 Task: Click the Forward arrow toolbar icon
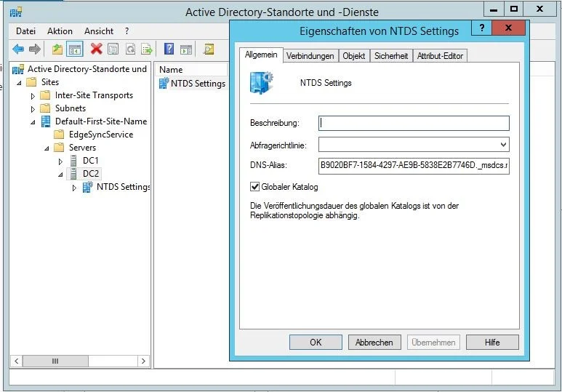(34, 49)
